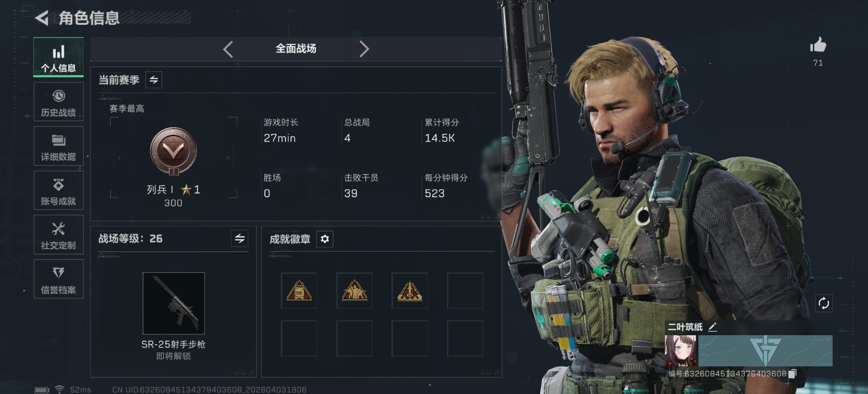868x394 pixels.
Task: Open the 信誉档案 section
Action: [x=58, y=279]
